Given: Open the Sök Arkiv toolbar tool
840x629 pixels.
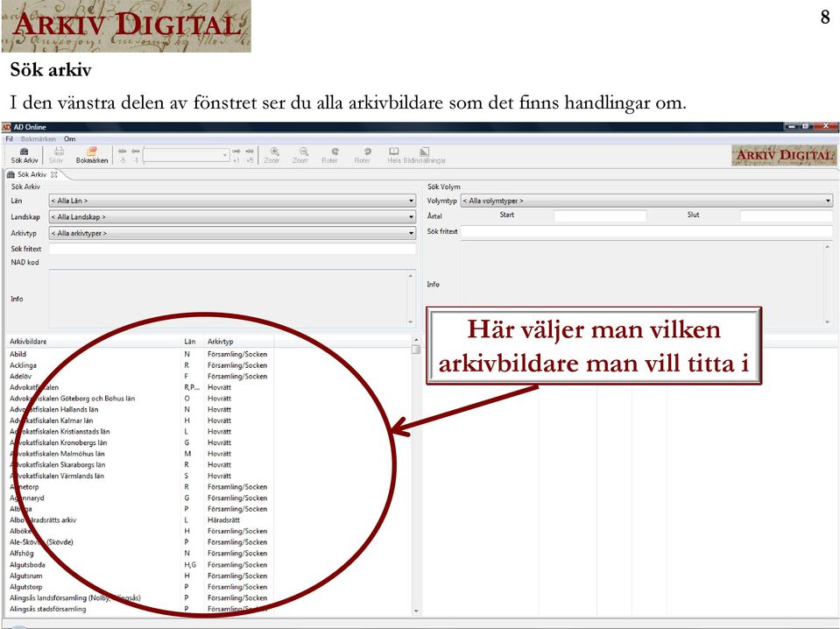Looking at the screenshot, I should click(x=25, y=155).
